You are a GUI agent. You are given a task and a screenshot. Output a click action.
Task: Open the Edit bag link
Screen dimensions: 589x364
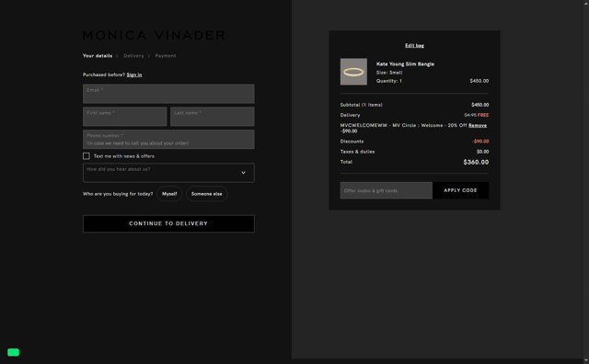point(414,45)
